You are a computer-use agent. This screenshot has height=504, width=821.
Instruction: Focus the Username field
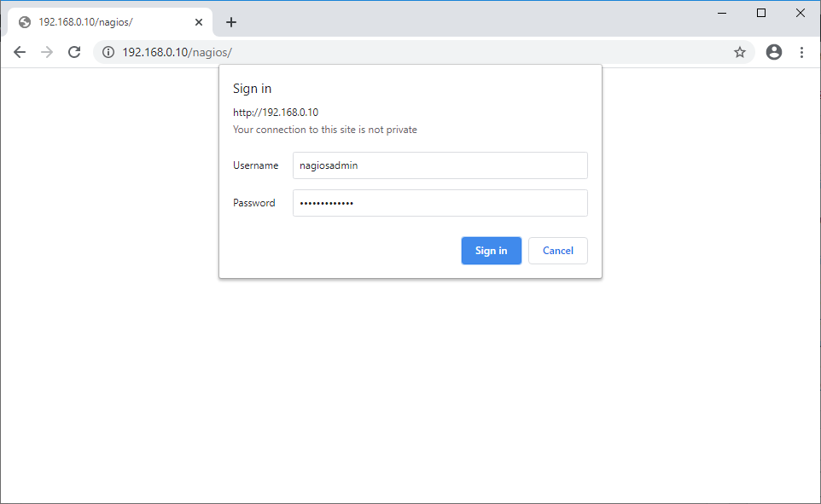[x=440, y=165]
